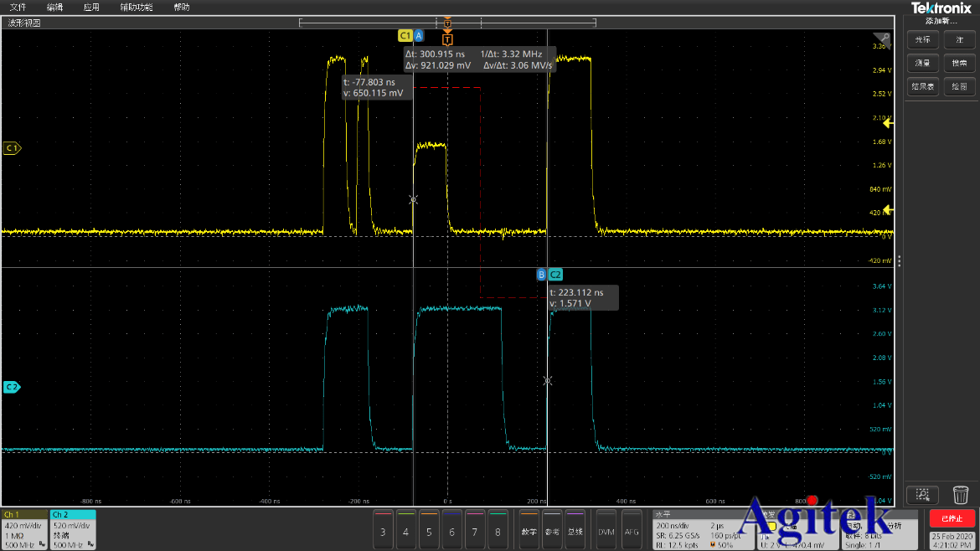Click the yellow trigger level arrow on right edge
This screenshot has height=551, width=980.
(x=889, y=123)
